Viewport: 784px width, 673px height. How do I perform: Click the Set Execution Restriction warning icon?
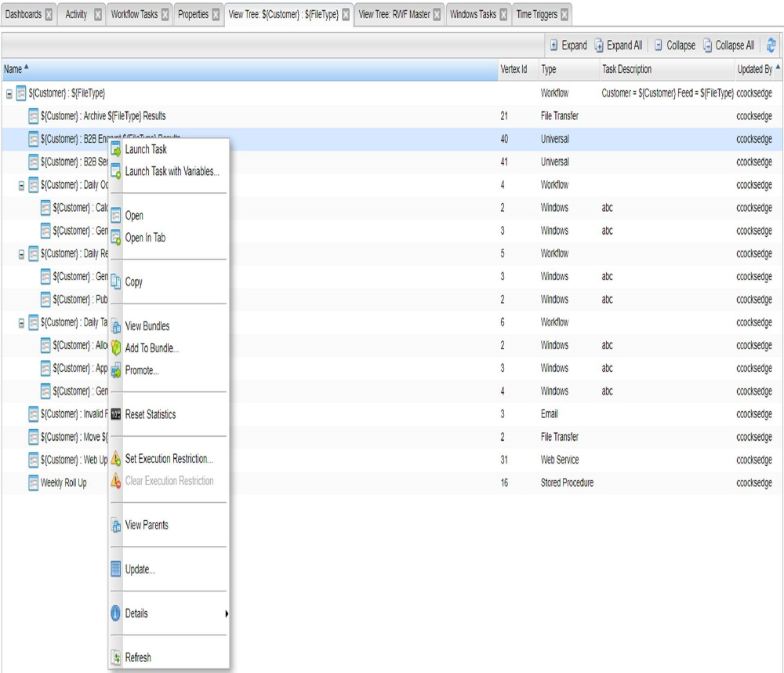(x=116, y=459)
